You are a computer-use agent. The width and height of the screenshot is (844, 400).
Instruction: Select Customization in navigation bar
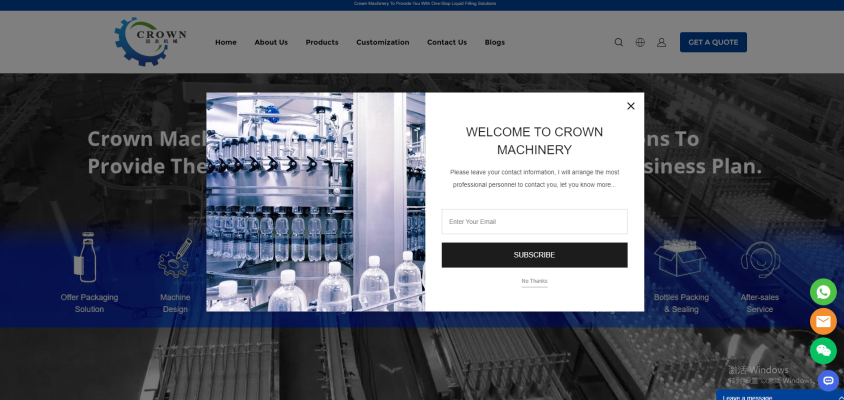(x=383, y=42)
